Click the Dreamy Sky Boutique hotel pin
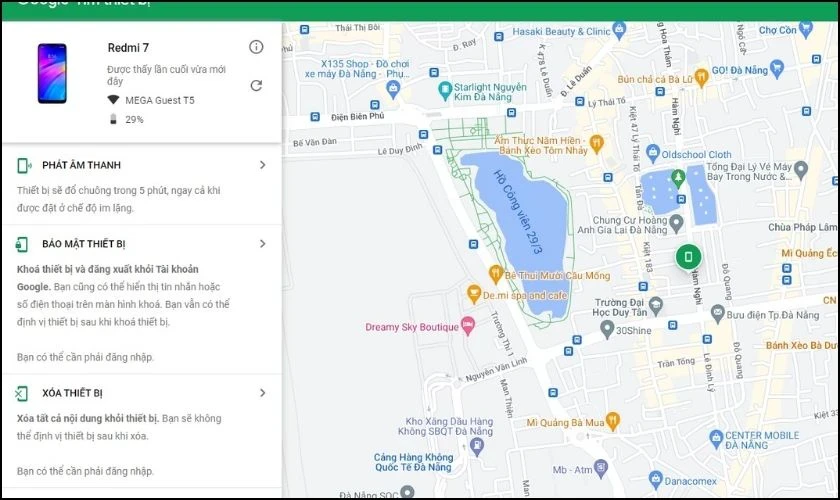The height and width of the screenshot is (500, 840). [x=466, y=326]
